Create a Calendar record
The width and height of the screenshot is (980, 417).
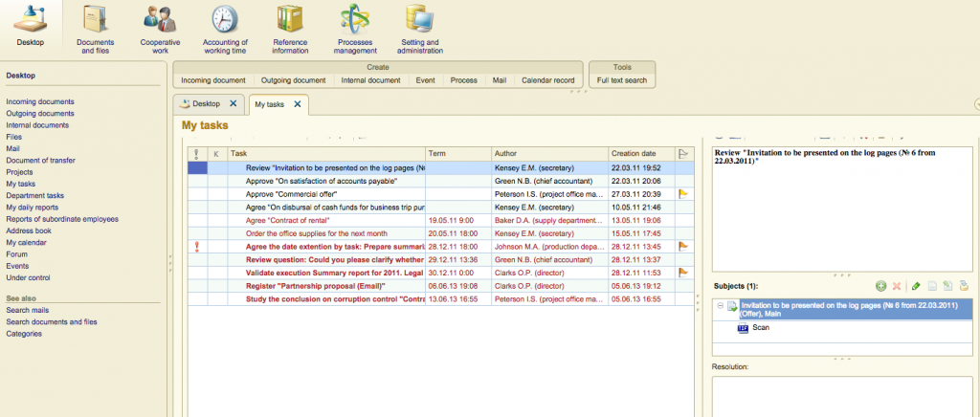(547, 80)
